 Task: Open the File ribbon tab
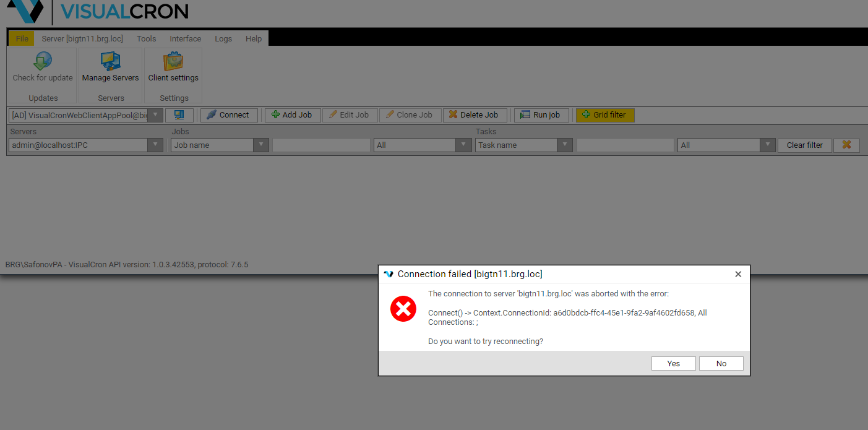pyautogui.click(x=22, y=38)
